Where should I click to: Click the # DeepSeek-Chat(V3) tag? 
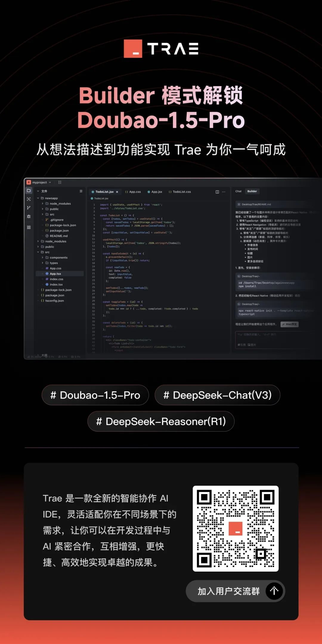tap(217, 395)
